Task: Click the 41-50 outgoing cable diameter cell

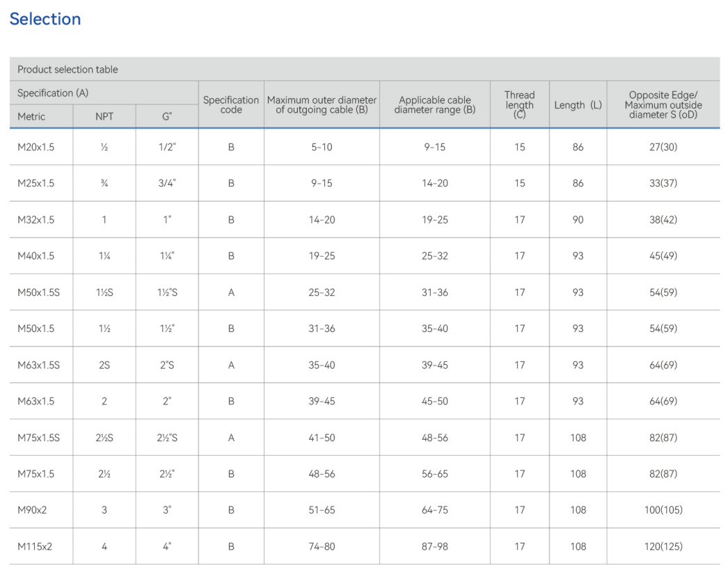Action: pos(322,438)
